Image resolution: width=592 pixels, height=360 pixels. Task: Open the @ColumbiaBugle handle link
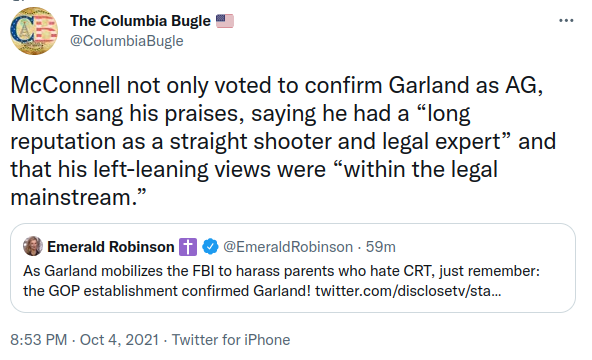click(127, 41)
